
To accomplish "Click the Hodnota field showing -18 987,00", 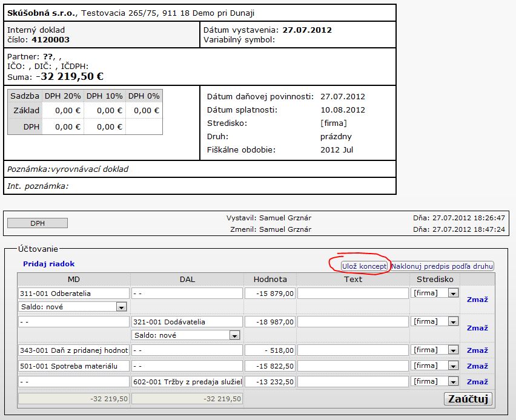I will [270, 322].
